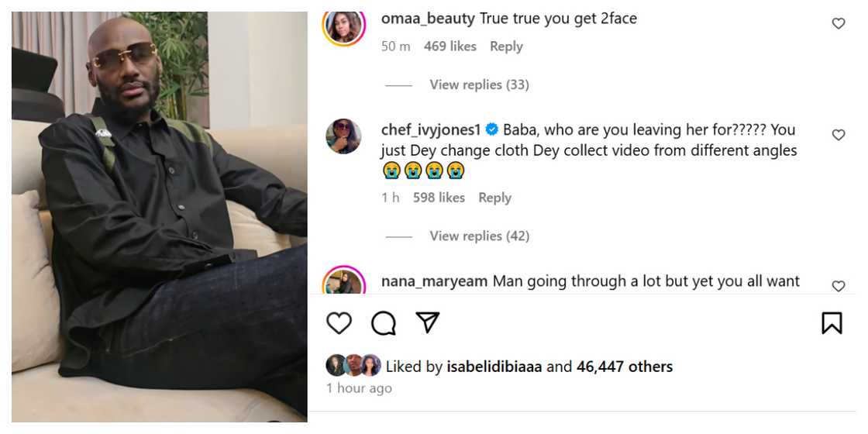View isabelidibiaaa's profile from likes
The image size is (868, 434).
pyautogui.click(x=494, y=367)
